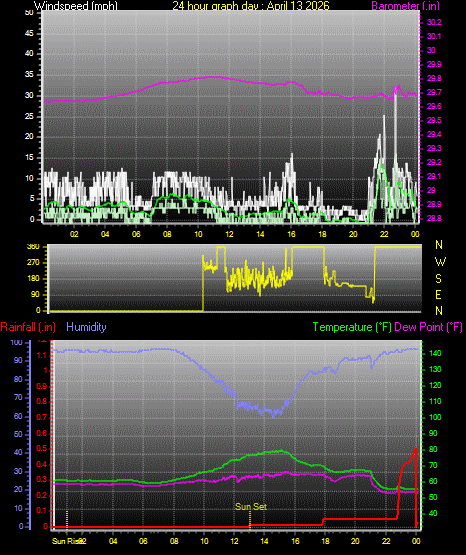The height and width of the screenshot is (555, 466).
Task: Select the 29.8 barometer axis value
Action: pos(434,79)
